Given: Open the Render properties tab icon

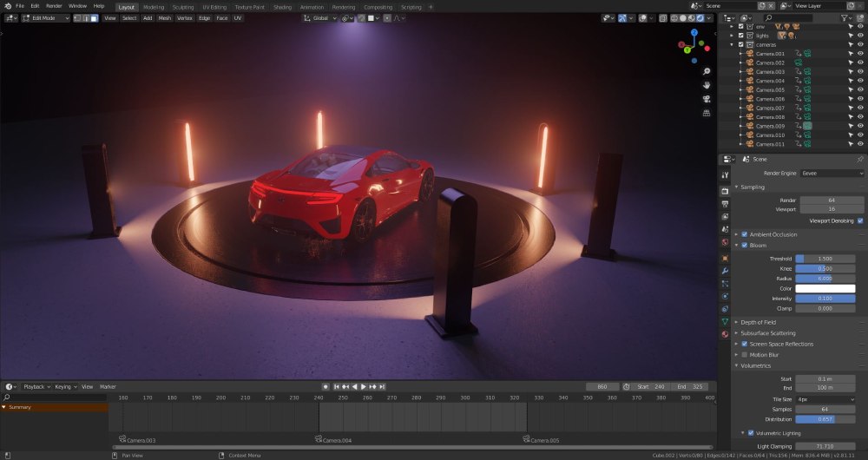Looking at the screenshot, I should tap(725, 191).
